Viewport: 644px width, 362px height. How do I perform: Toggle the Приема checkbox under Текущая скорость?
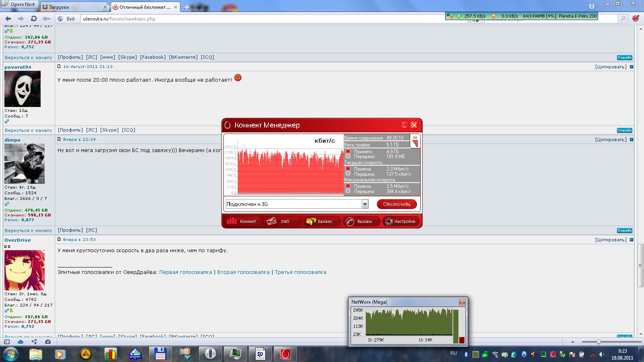coord(348,169)
